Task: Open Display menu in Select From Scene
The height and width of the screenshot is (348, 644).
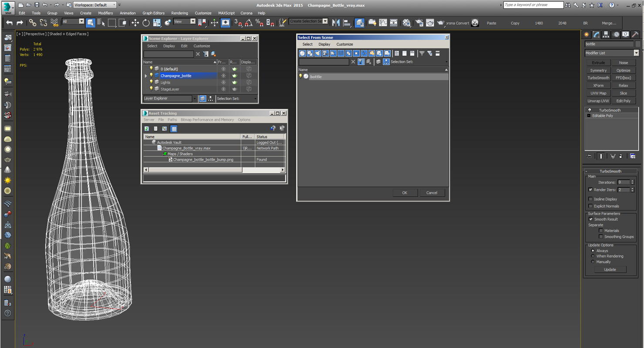Action: coord(324,44)
